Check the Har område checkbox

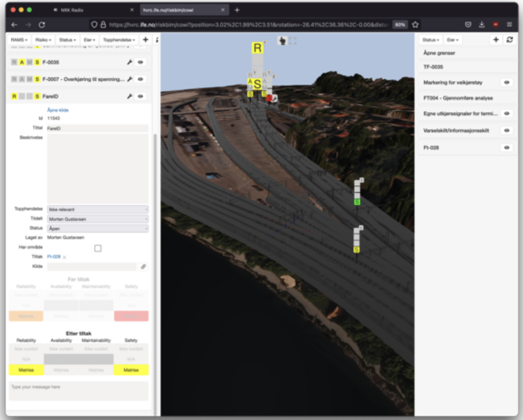[98, 249]
